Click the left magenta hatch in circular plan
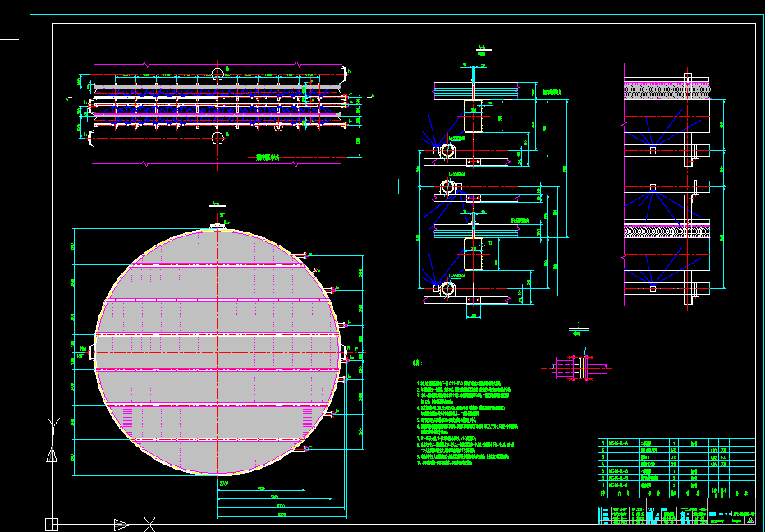This screenshot has height=532, width=765. point(126,417)
